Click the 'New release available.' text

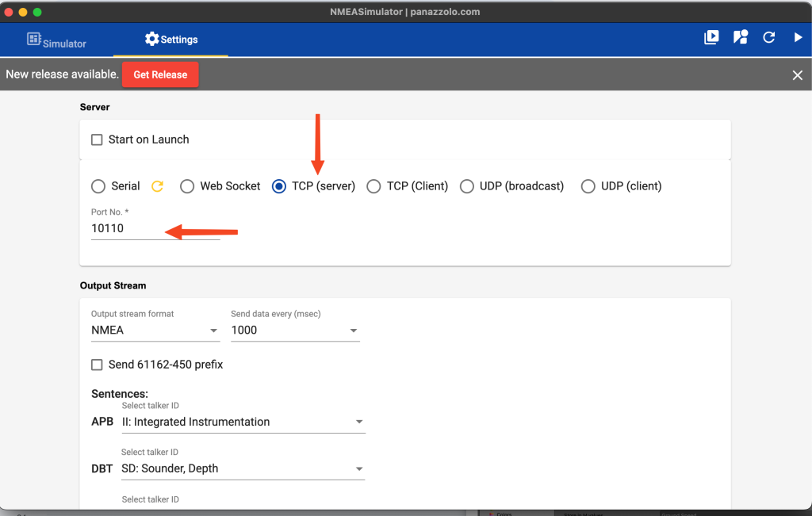[62, 74]
